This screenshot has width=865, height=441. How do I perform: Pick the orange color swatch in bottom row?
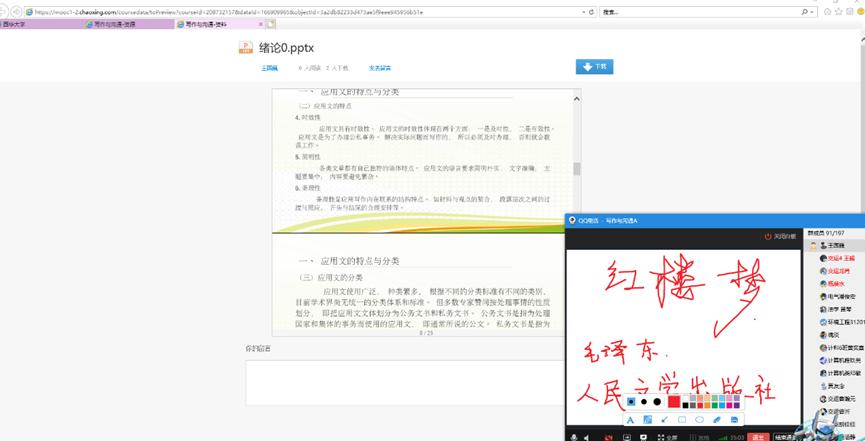[707, 405]
